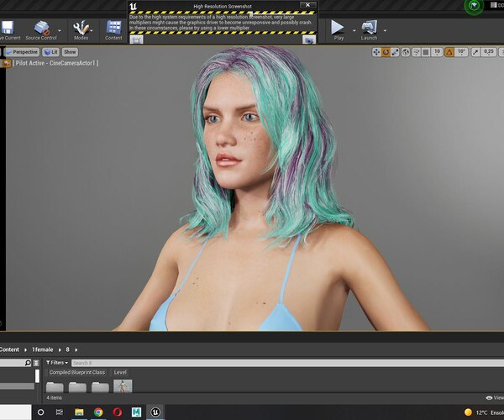
Task: Open the grid snap value 10 dropdown
Action: 437,52
